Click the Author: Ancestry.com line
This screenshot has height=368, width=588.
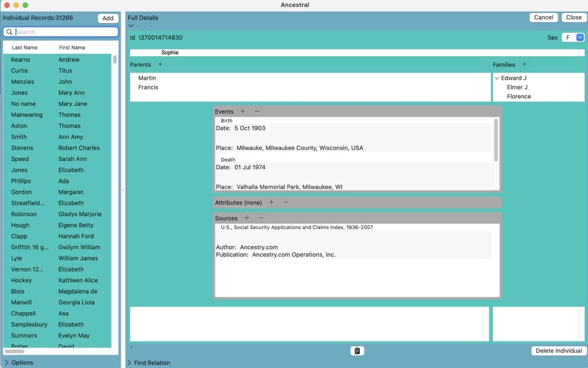[x=247, y=247]
